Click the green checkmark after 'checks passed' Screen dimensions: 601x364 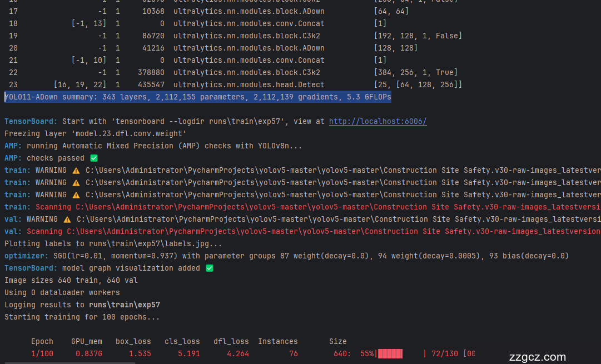tap(94, 158)
